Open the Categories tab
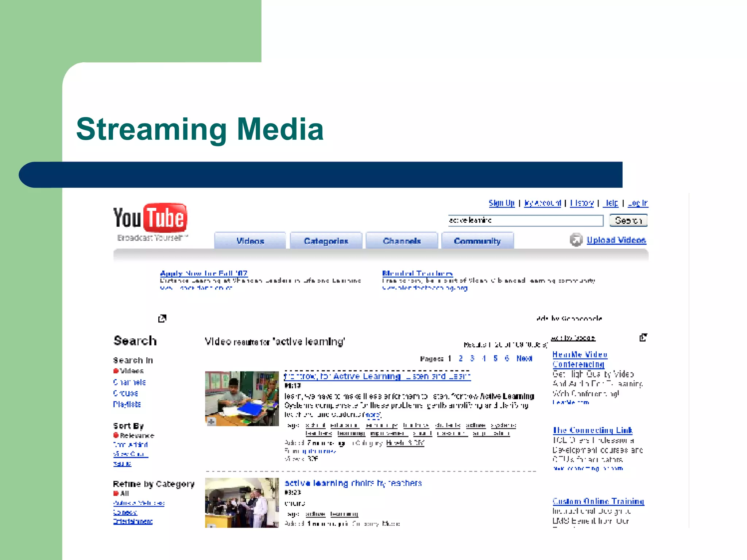Screen dimensions: 747x560 tap(326, 241)
